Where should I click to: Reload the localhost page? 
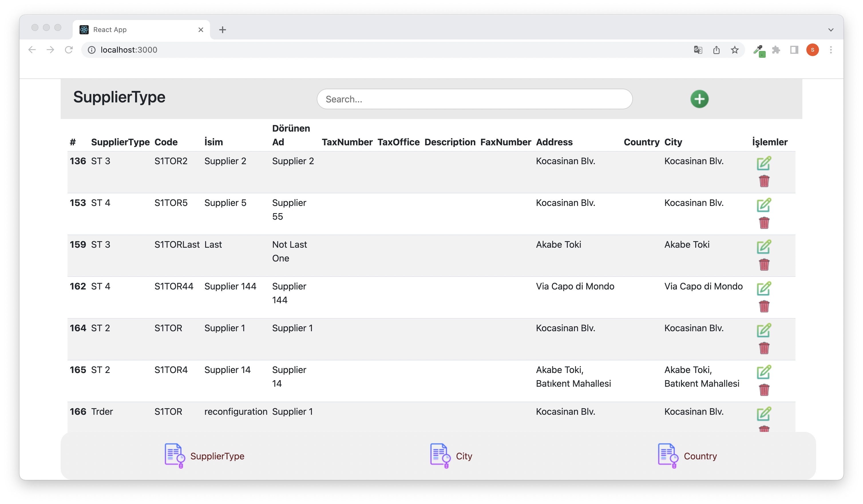tap(69, 50)
